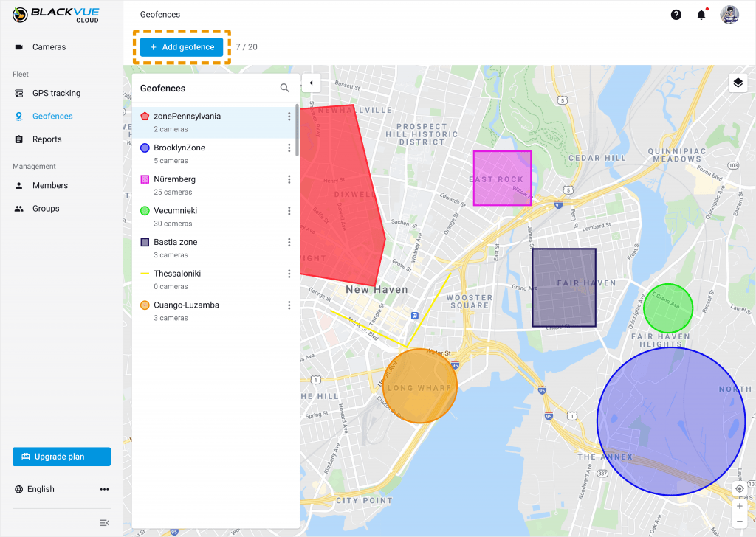
Task: Open Bastia zone options menu
Action: pyautogui.click(x=289, y=242)
